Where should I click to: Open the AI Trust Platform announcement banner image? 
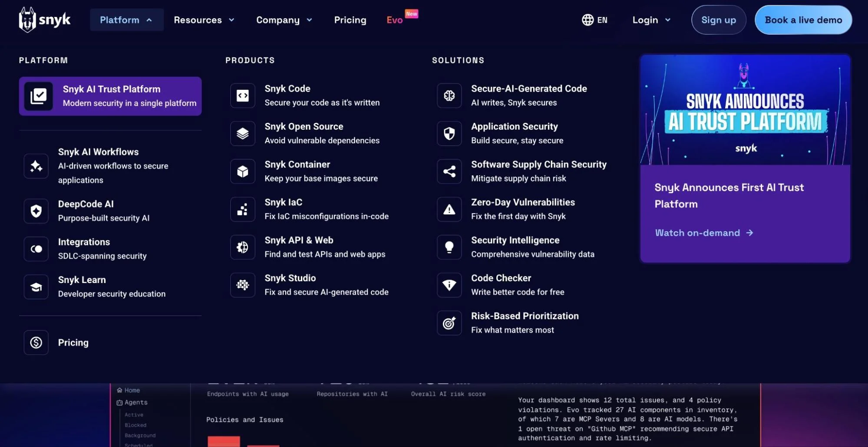pyautogui.click(x=745, y=110)
